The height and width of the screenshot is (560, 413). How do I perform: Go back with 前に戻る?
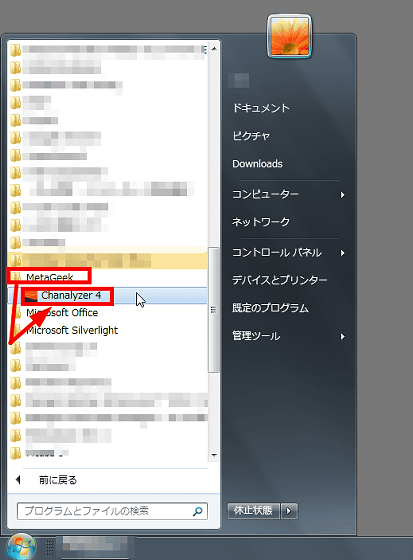pos(57,480)
